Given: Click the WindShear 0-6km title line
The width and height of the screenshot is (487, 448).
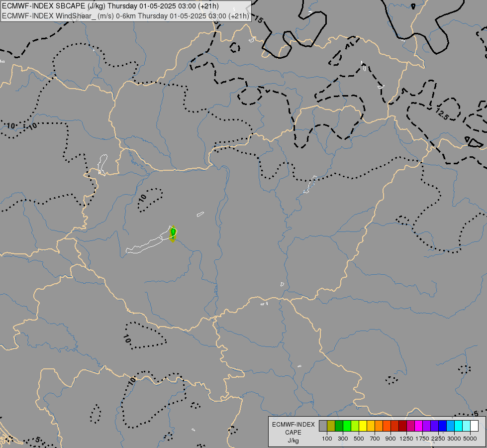Looking at the screenshot, I should click(x=125, y=16).
